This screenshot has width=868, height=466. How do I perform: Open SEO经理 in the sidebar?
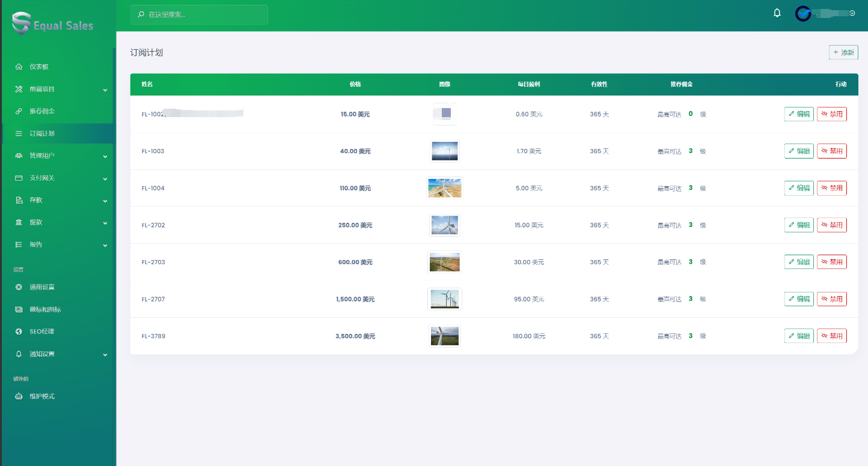pos(58,331)
